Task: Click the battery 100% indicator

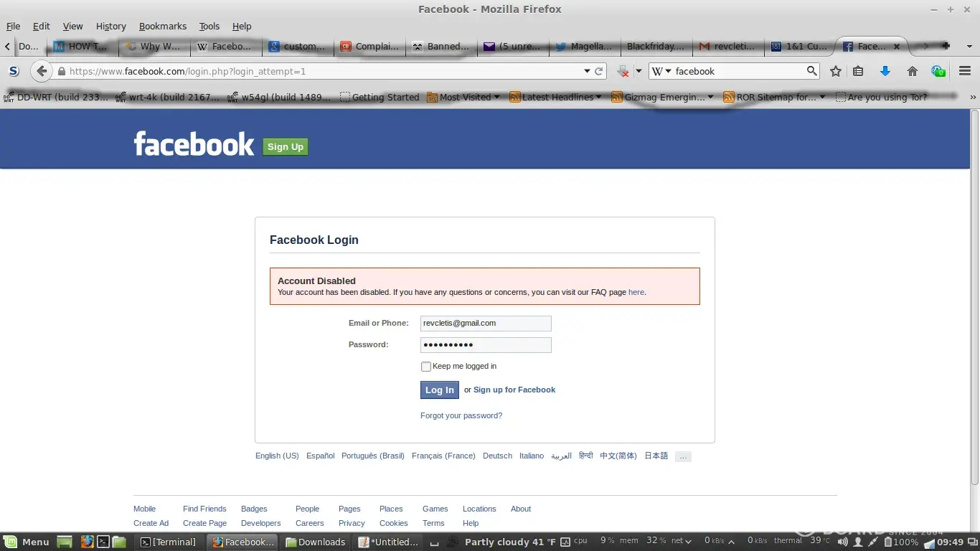Action: click(x=902, y=542)
